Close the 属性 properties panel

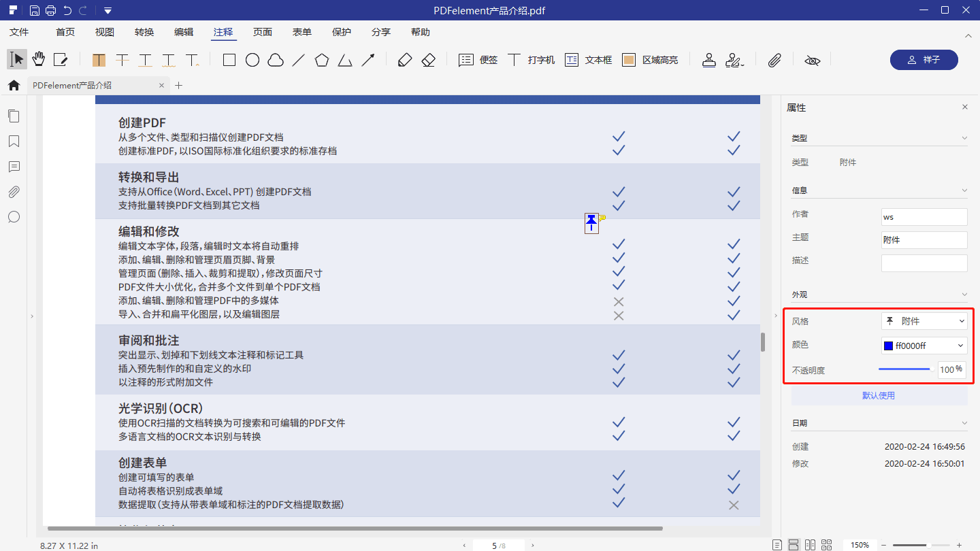964,107
